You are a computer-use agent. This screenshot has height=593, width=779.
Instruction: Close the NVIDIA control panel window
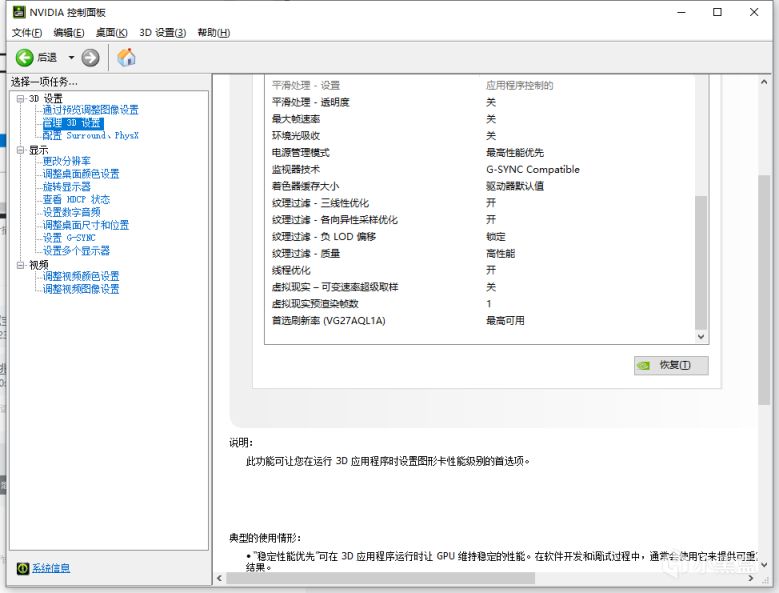754,12
